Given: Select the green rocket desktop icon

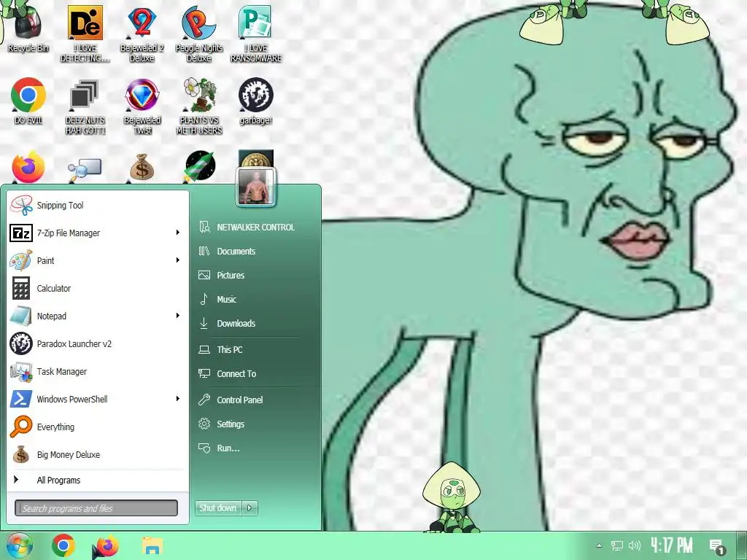Looking at the screenshot, I should click(x=200, y=167).
